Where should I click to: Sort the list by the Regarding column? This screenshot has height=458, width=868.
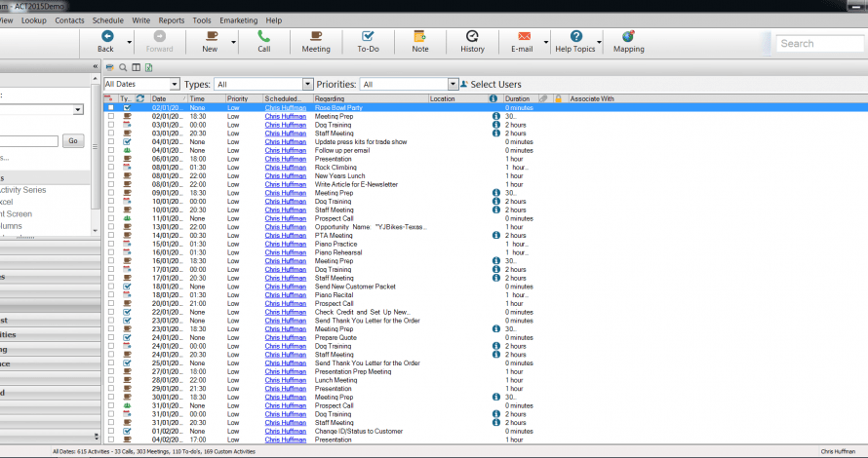(371, 98)
